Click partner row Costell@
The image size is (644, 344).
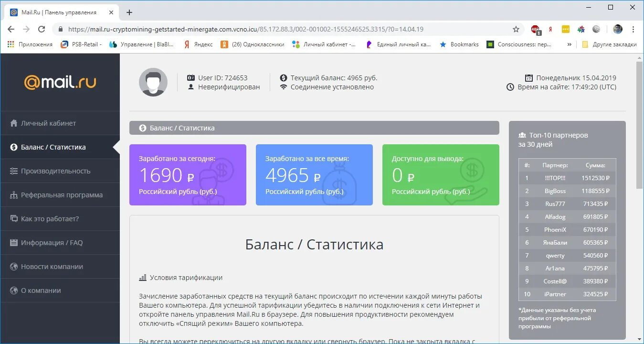coord(567,281)
